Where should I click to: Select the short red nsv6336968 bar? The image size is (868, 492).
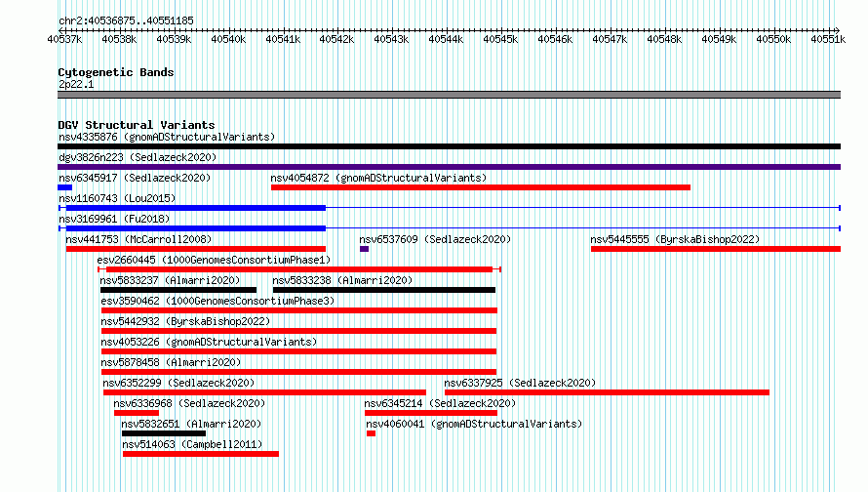pos(137,413)
